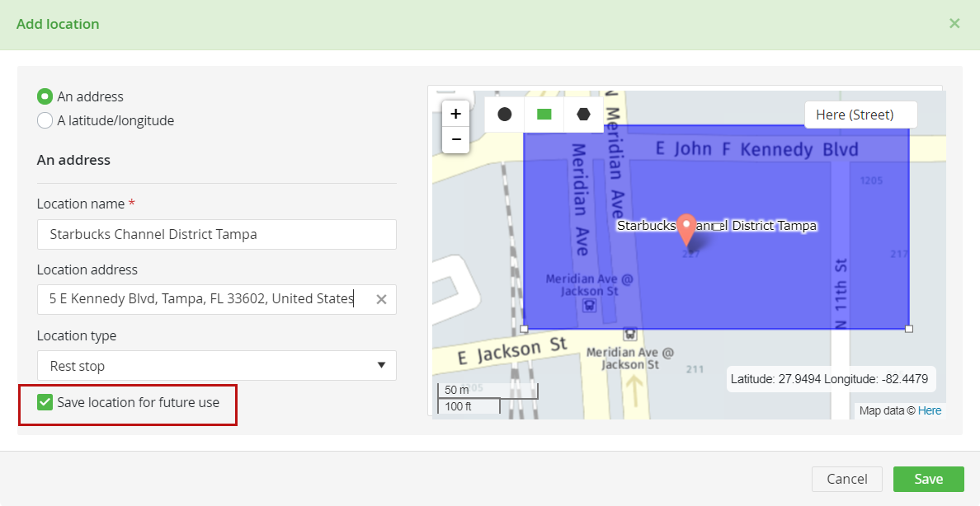Zoom out on the map
980x506 pixels.
coord(455,139)
